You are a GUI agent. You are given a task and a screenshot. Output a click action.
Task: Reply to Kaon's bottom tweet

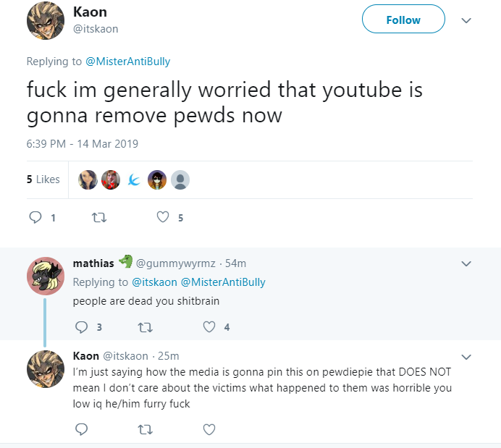pyautogui.click(x=81, y=429)
